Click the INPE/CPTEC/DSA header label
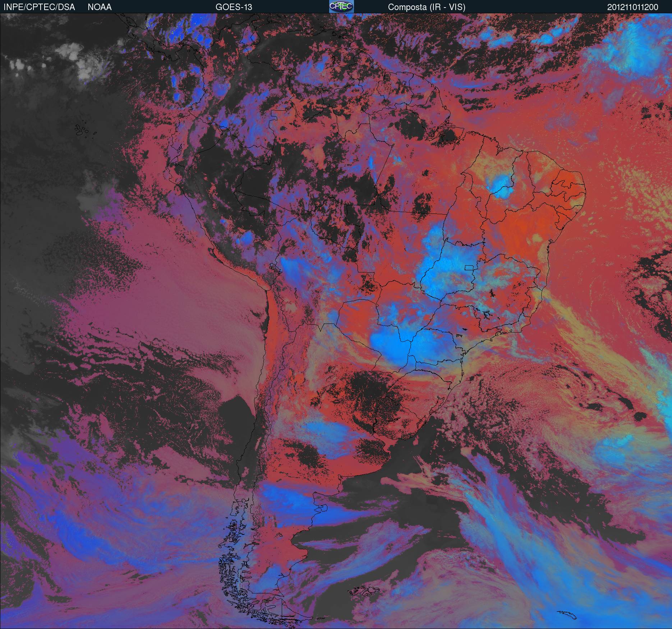The width and height of the screenshot is (672, 629). pos(39,7)
